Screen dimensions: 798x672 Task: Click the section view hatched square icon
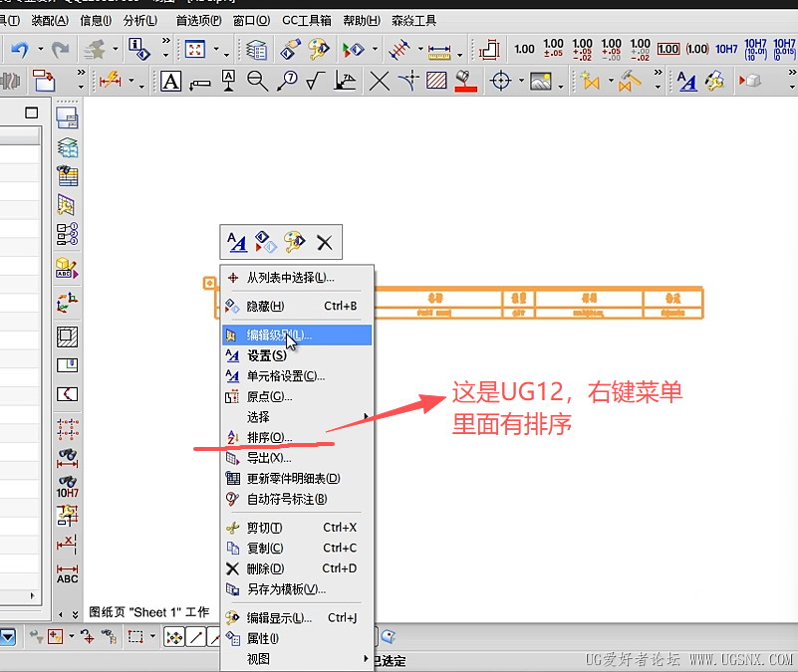coord(67,336)
